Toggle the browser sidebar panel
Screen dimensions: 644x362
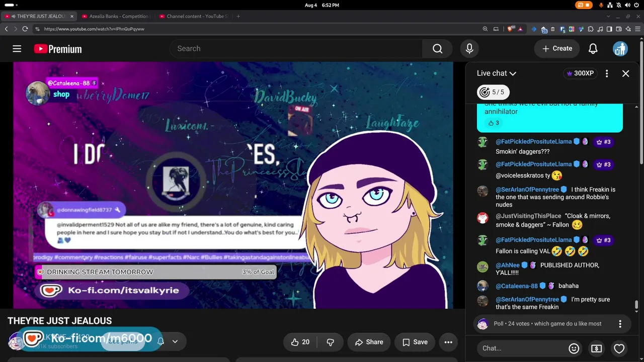coord(609,29)
